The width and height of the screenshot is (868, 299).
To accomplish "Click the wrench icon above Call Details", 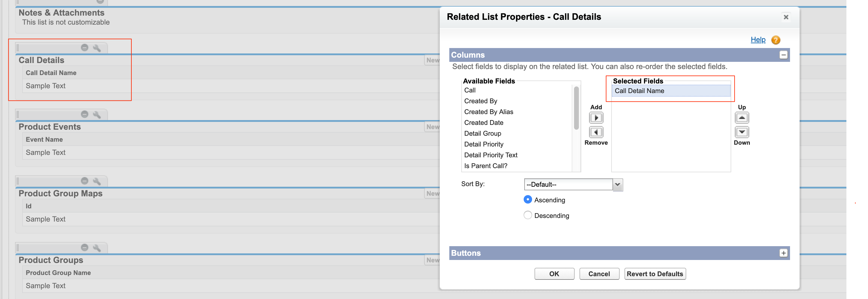I will (x=97, y=48).
